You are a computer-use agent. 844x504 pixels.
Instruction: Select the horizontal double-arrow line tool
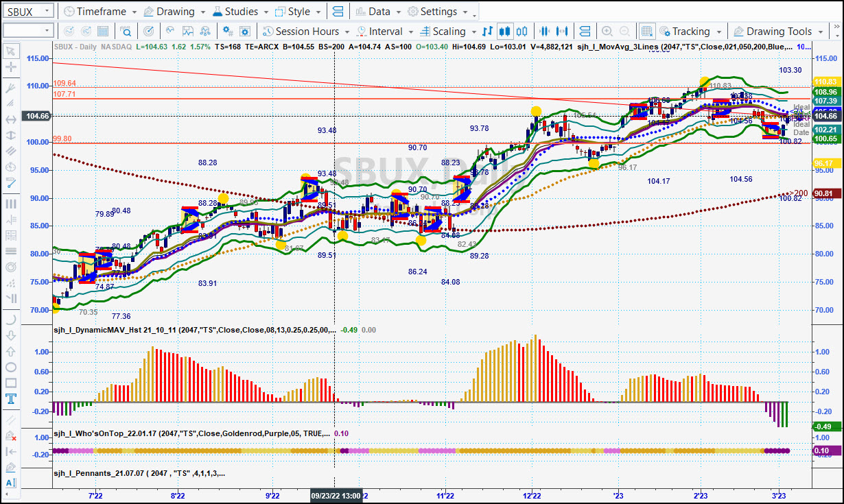[x=11, y=120]
